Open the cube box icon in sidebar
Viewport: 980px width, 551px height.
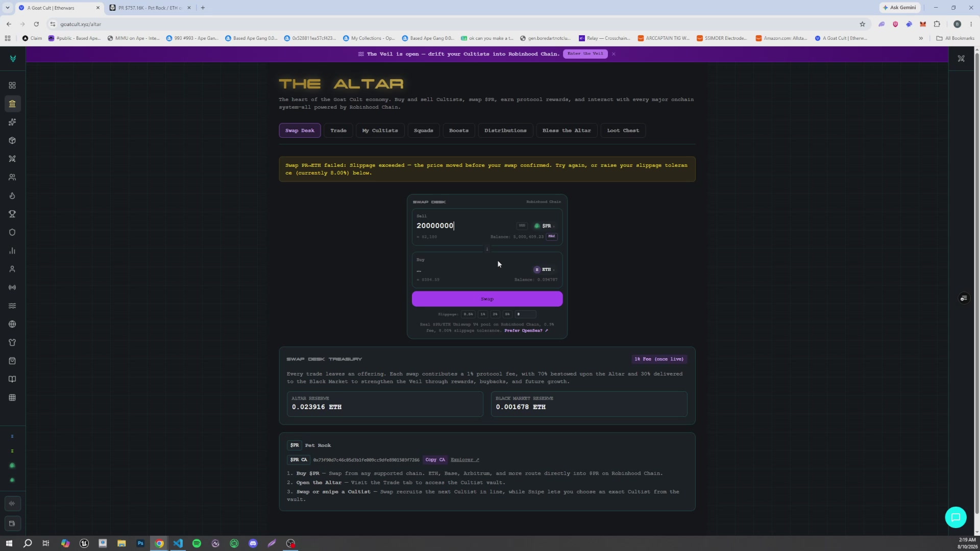[x=12, y=140]
